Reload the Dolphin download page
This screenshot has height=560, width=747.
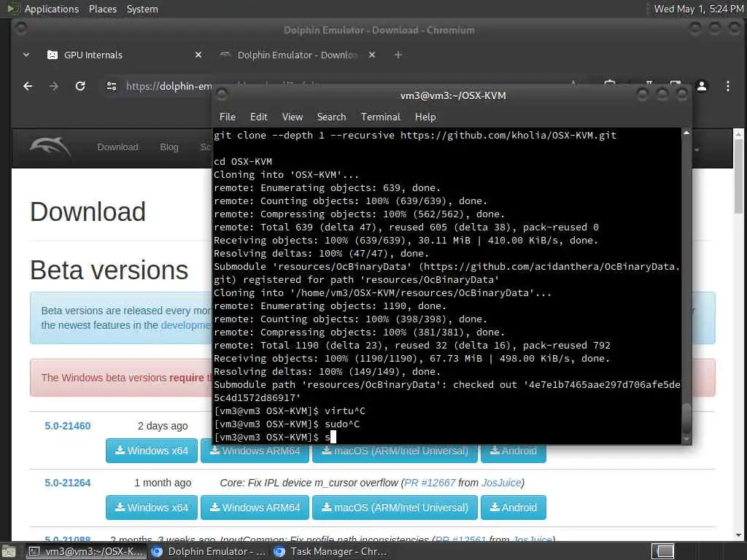coord(80,86)
